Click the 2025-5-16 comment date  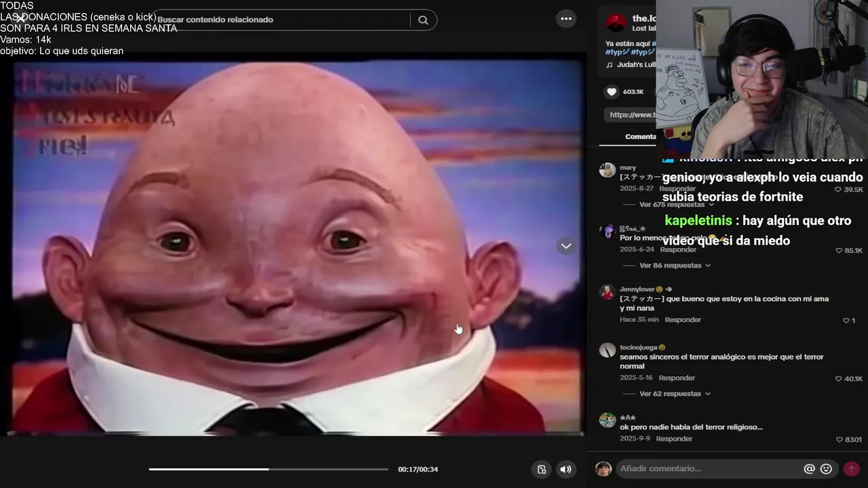click(636, 378)
